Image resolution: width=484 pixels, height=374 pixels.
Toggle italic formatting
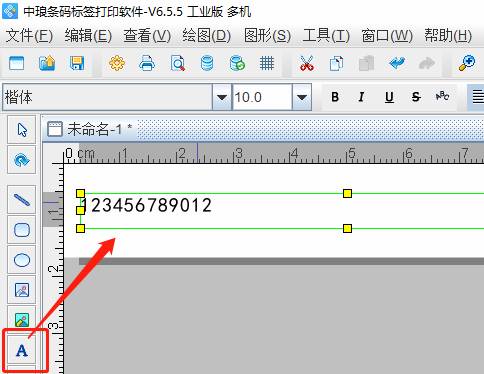[361, 97]
